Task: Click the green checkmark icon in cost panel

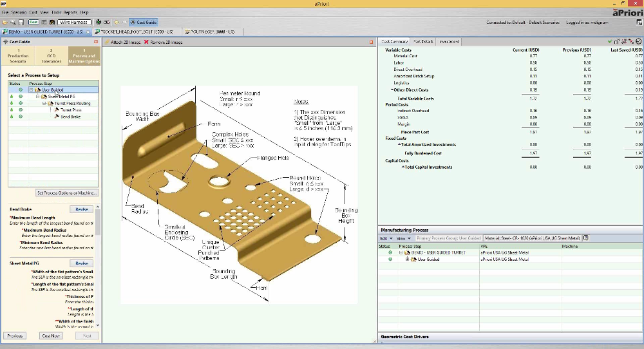Action: 610,41
